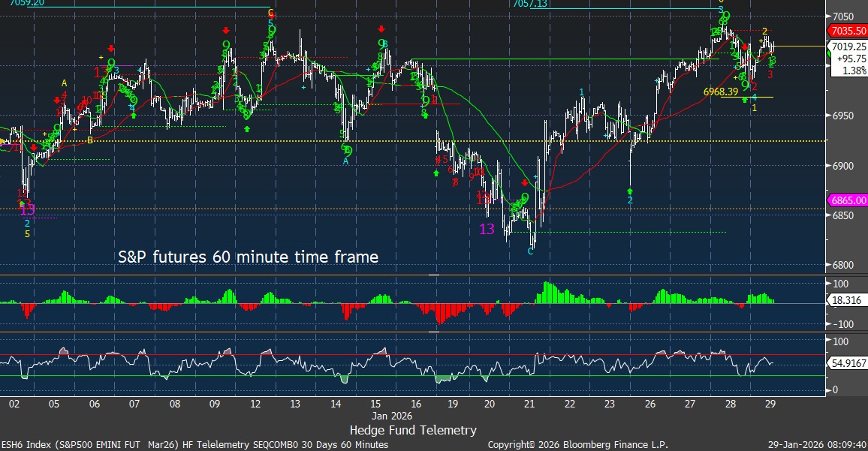
Task: Select the 54.9167 oscillator value label
Action: (848, 362)
